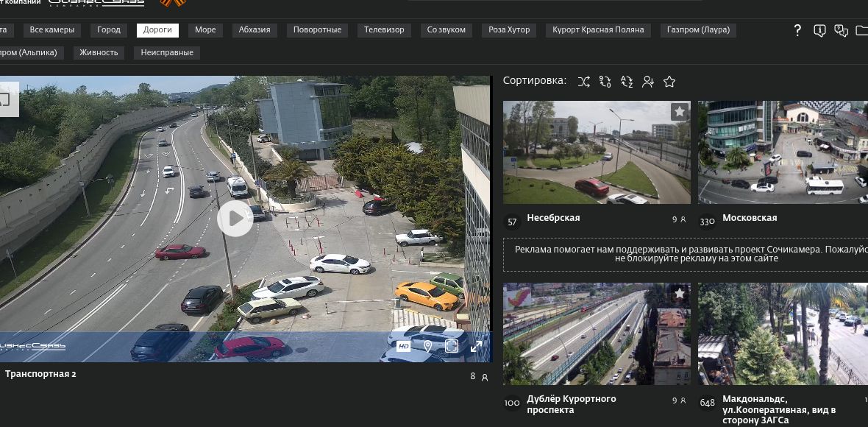Select the Море category tab

click(205, 30)
